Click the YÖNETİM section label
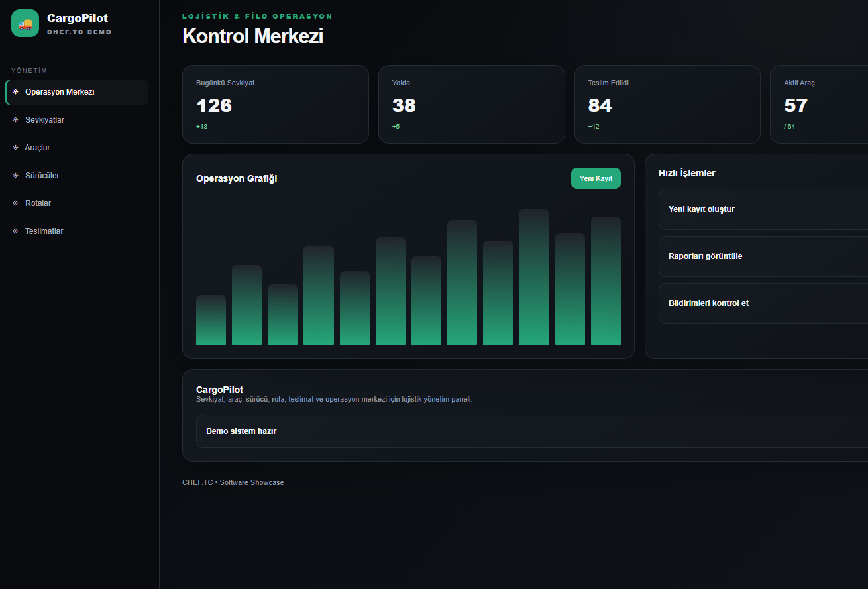Viewport: 868px width, 589px height. pyautogui.click(x=29, y=71)
